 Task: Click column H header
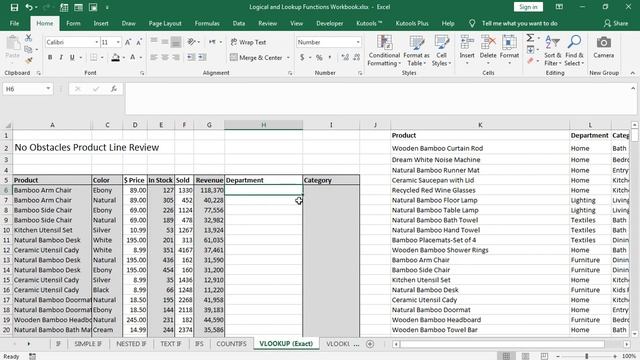pos(263,125)
